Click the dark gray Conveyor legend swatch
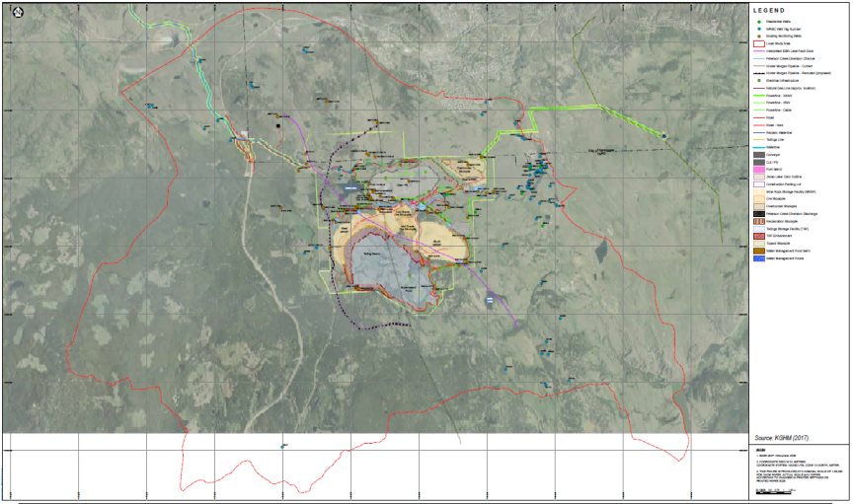The width and height of the screenshot is (853, 504). tap(759, 155)
